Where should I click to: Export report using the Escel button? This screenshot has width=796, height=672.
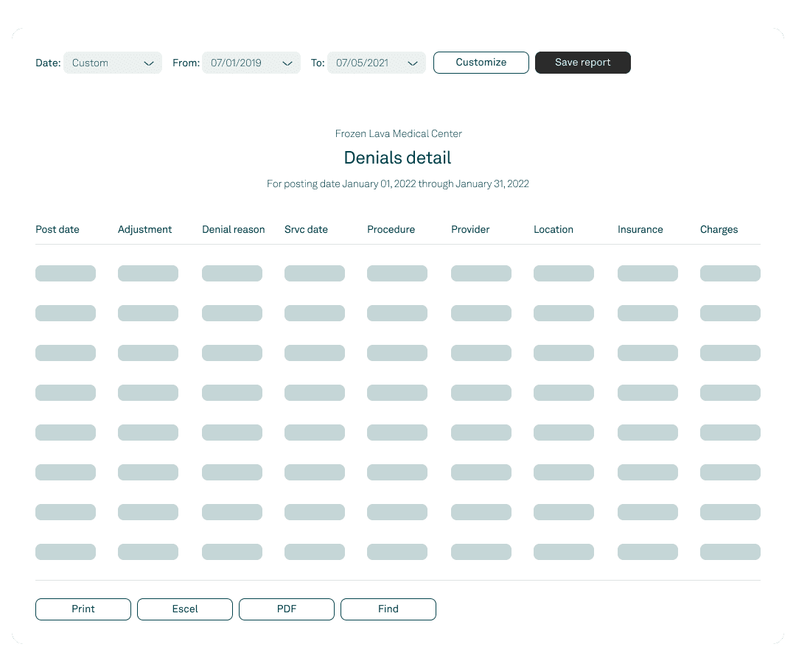(x=185, y=609)
